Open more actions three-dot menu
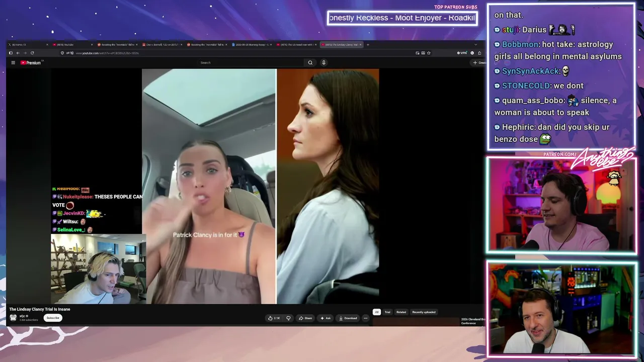644x362 pixels. pos(365,318)
